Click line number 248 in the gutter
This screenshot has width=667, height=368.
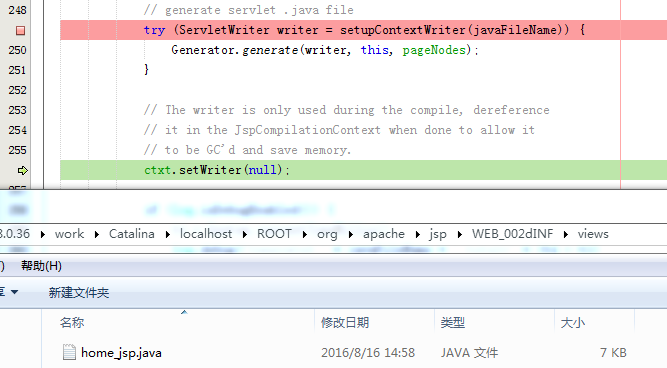coord(17,10)
